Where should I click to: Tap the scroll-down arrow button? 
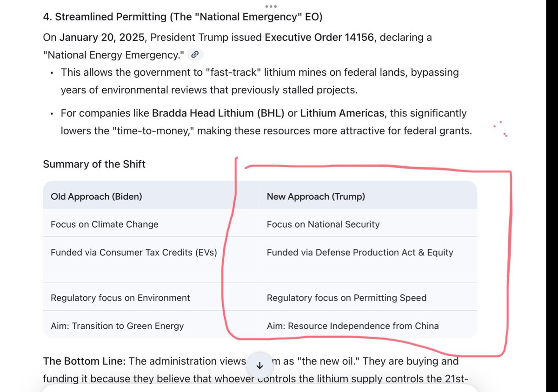point(260,366)
